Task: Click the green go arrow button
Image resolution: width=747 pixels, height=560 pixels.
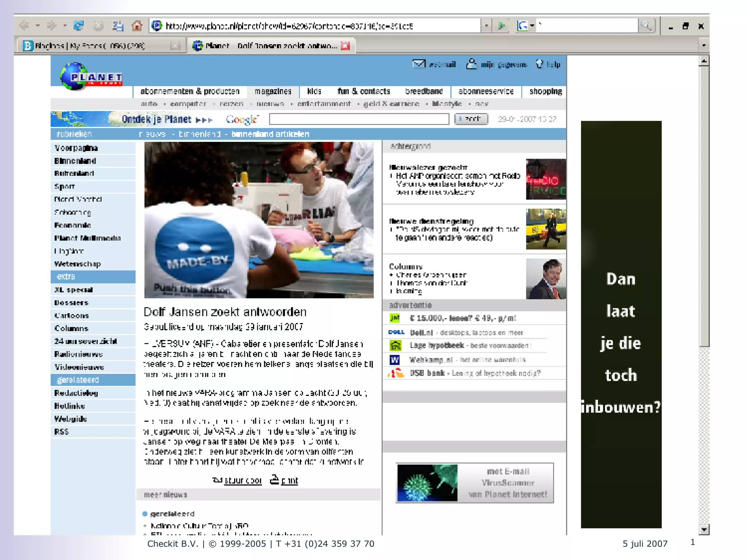Action: (x=502, y=26)
